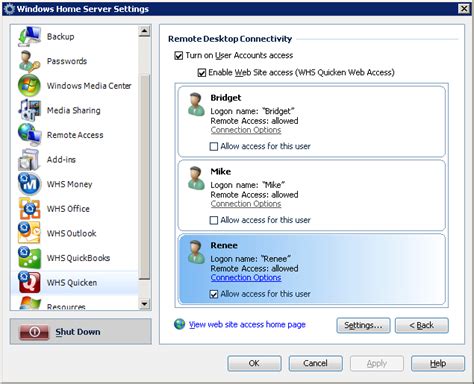Toggle Enable Web Site access checkbox
The height and width of the screenshot is (384, 474).
point(202,72)
